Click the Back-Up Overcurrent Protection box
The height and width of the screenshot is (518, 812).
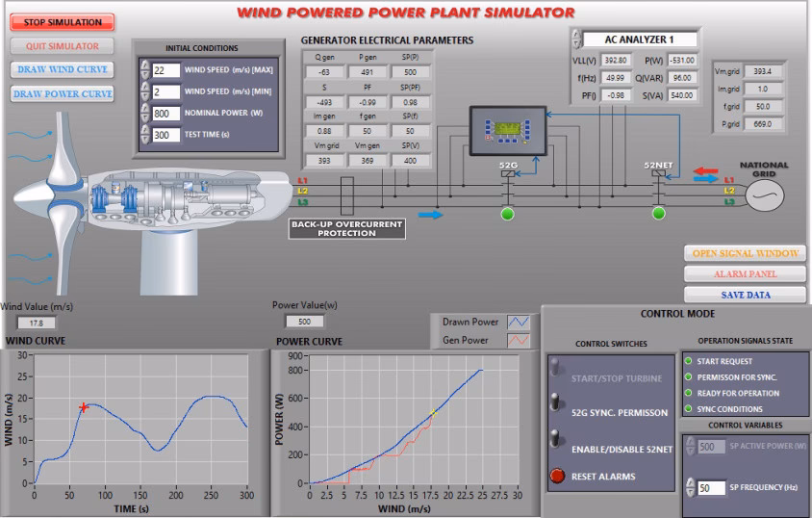[x=347, y=228]
